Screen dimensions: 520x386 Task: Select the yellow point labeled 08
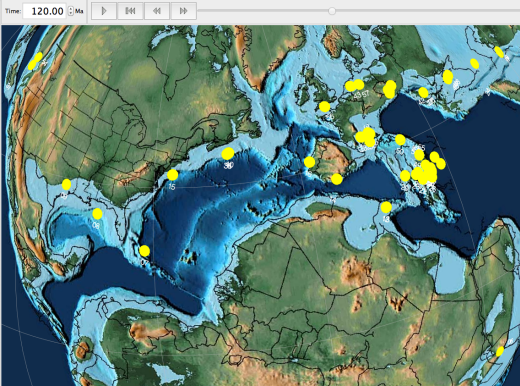click(97, 214)
